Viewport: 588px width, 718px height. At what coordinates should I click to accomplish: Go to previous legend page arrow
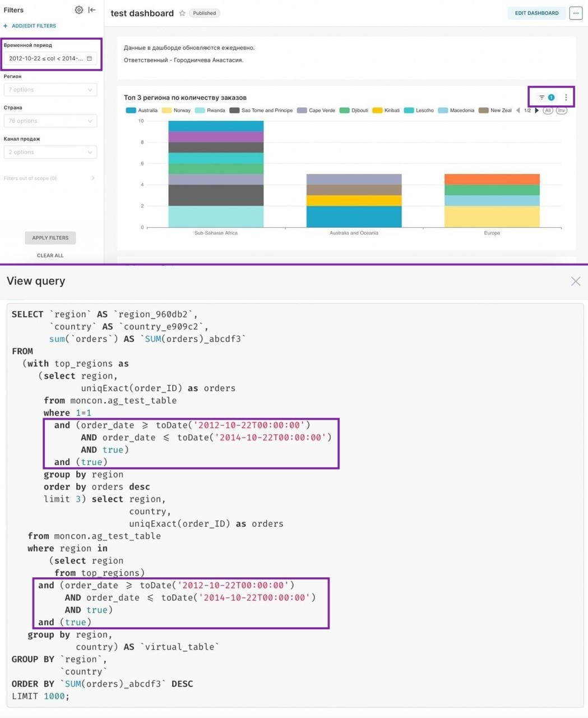point(518,111)
